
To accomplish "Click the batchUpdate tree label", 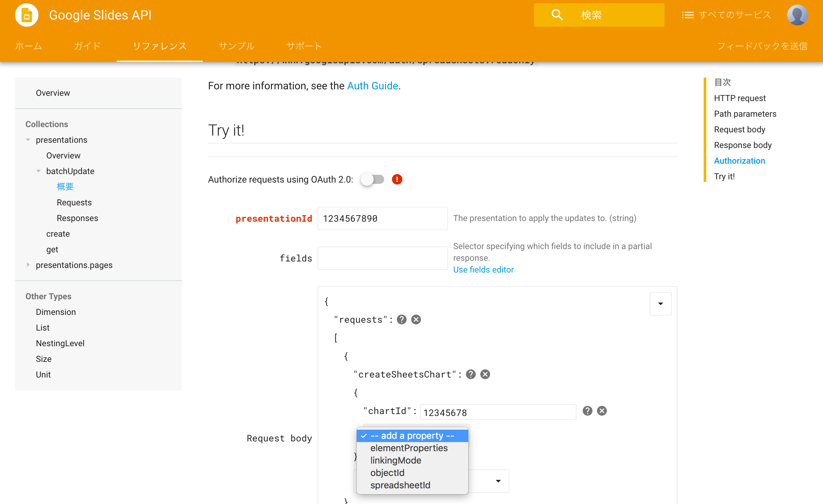I will coord(70,171).
